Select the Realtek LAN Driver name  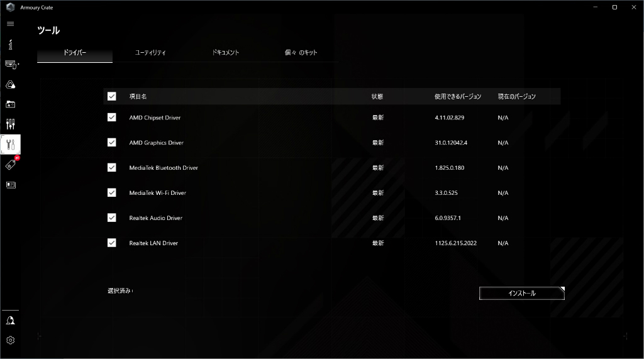tap(153, 243)
